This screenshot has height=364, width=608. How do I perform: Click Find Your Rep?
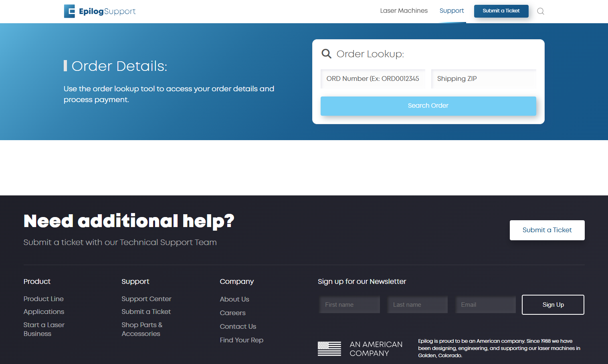tap(241, 340)
